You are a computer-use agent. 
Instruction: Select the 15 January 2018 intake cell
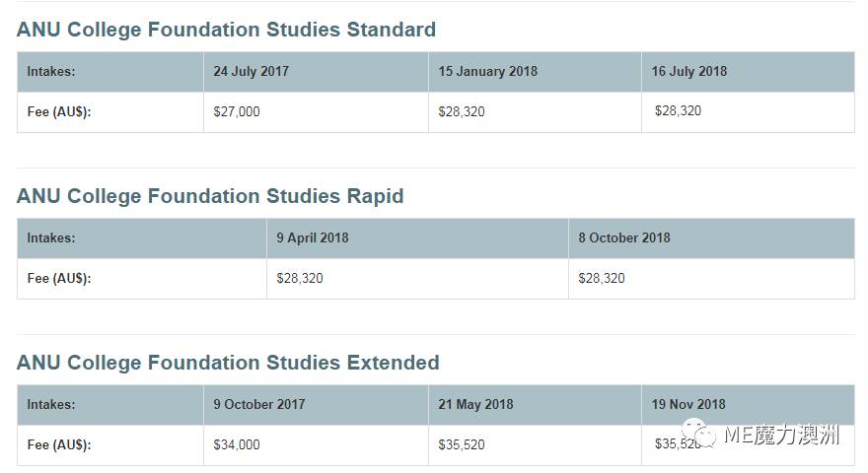tap(535, 71)
